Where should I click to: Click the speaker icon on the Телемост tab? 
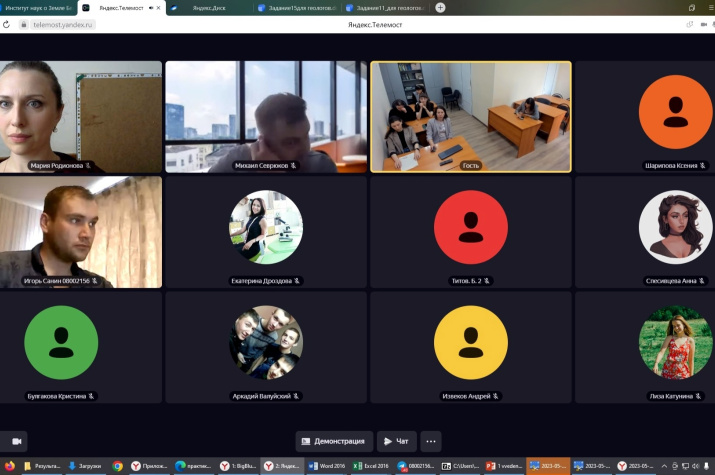[150, 7]
